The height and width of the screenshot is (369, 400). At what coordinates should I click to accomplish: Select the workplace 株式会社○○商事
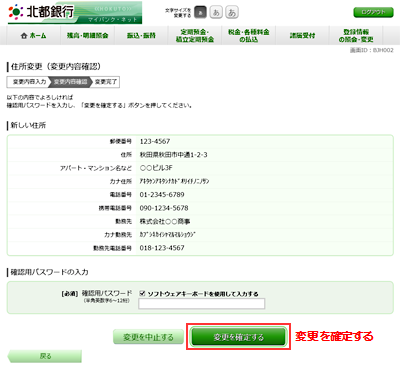pos(165,221)
